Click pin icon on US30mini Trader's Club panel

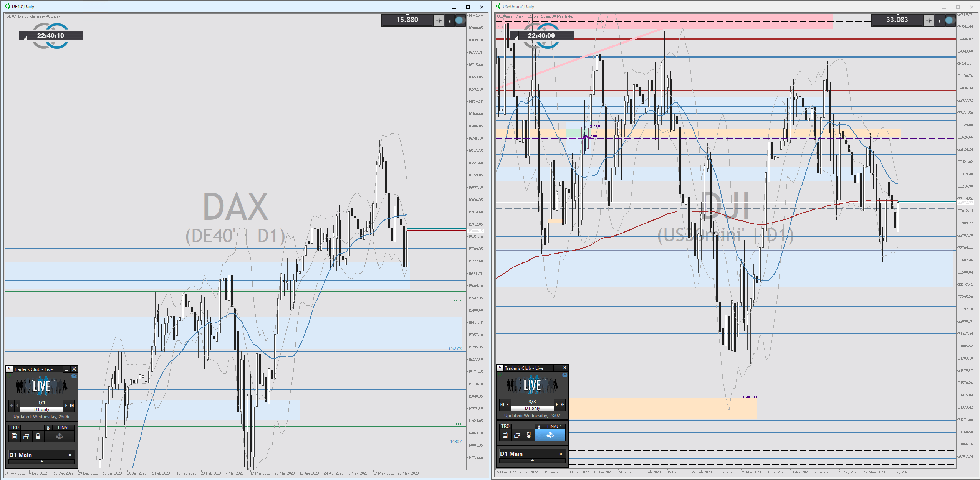click(x=500, y=368)
